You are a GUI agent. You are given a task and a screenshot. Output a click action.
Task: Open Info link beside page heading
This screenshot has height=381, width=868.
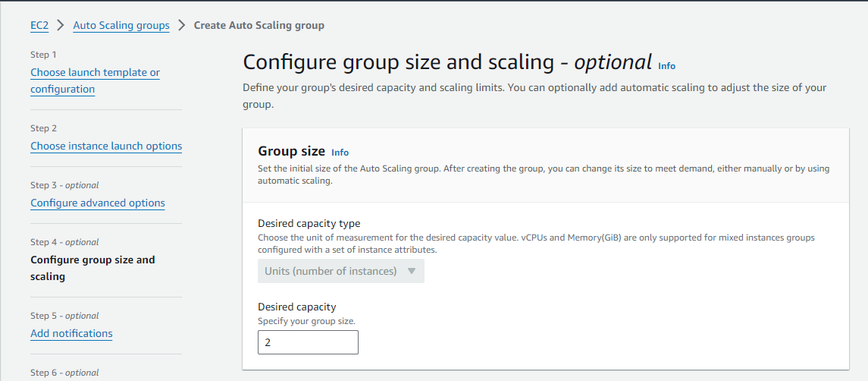pyautogui.click(x=666, y=66)
